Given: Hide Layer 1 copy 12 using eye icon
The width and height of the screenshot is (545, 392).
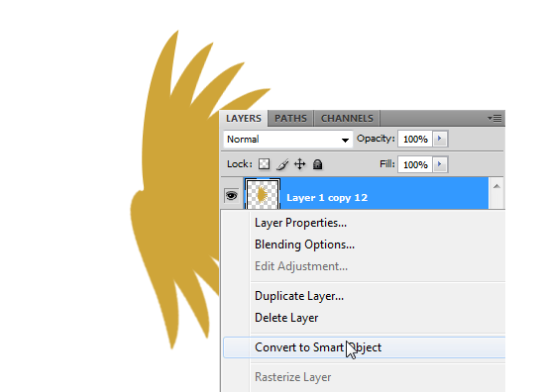Looking at the screenshot, I should tap(232, 196).
